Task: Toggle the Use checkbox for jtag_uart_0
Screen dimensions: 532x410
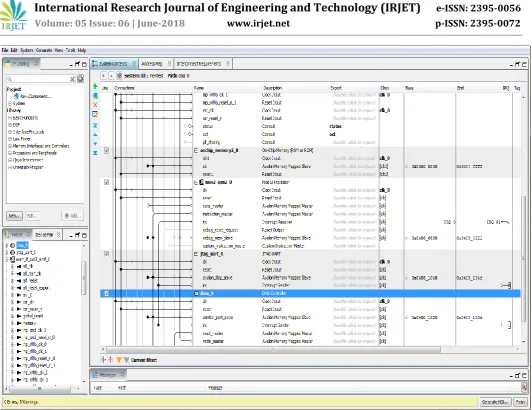Action: (x=107, y=254)
